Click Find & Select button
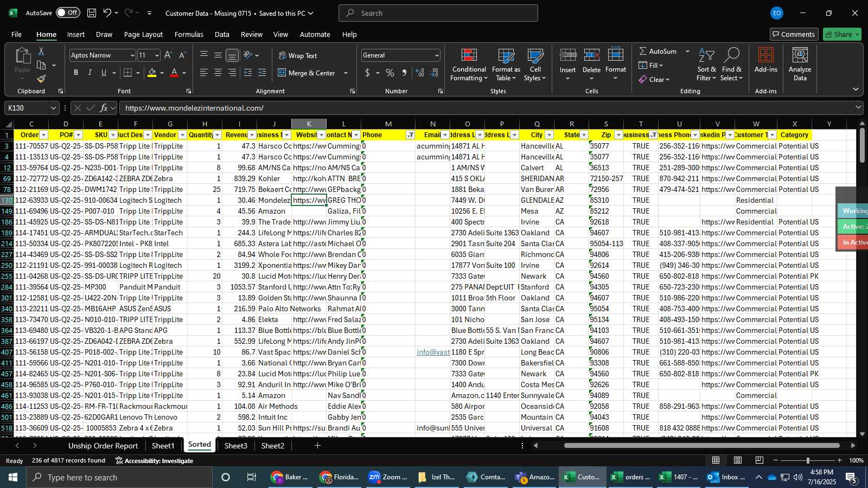868x488 pixels. (x=732, y=65)
